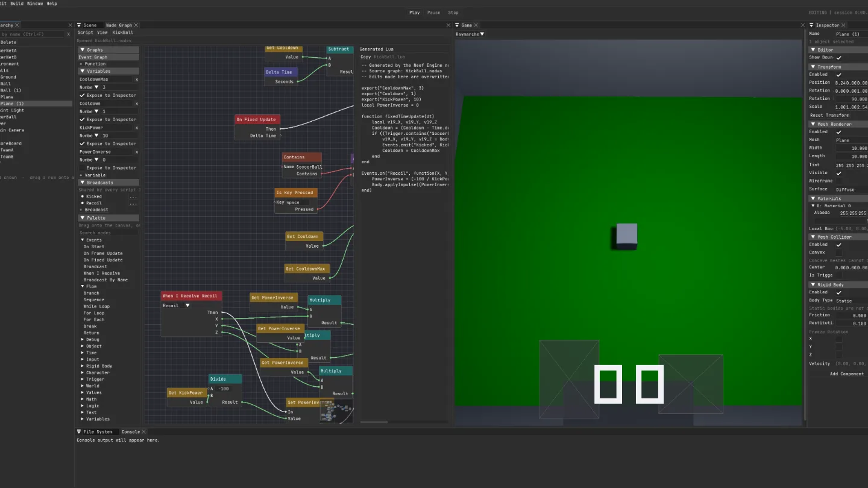
Task: Toggle Expose to Inspector for KickPower
Action: point(83,143)
